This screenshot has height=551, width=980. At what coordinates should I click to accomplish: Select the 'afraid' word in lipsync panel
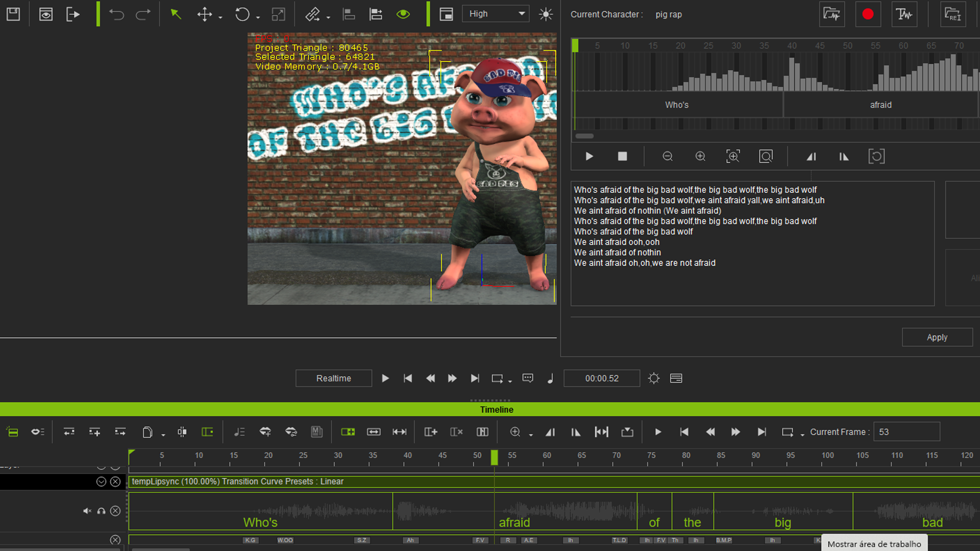[881, 105]
